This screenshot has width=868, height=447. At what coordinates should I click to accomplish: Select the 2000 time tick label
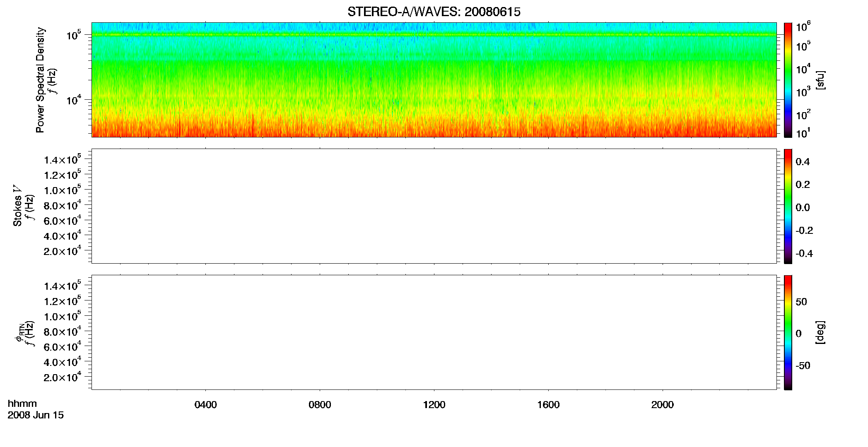662,405
